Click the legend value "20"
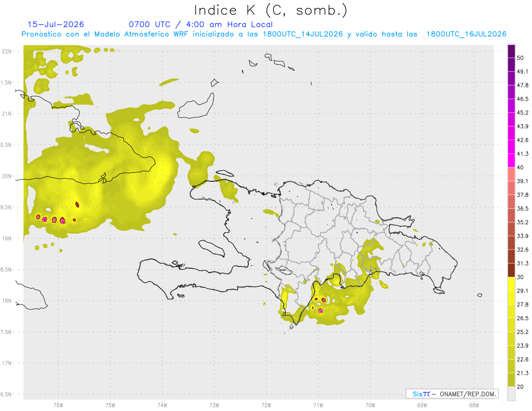Viewport: 532px width, 411px height. (521, 387)
